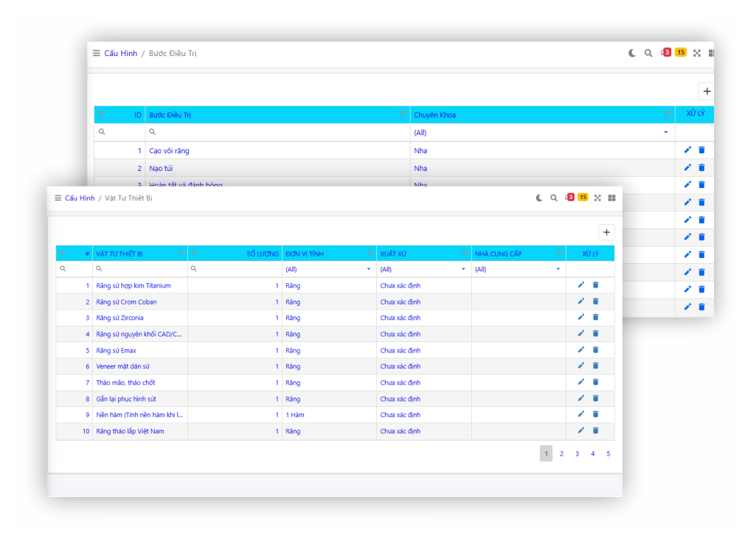Edit the Nạo túi treatment step
The height and width of the screenshot is (544, 756).
tap(687, 168)
